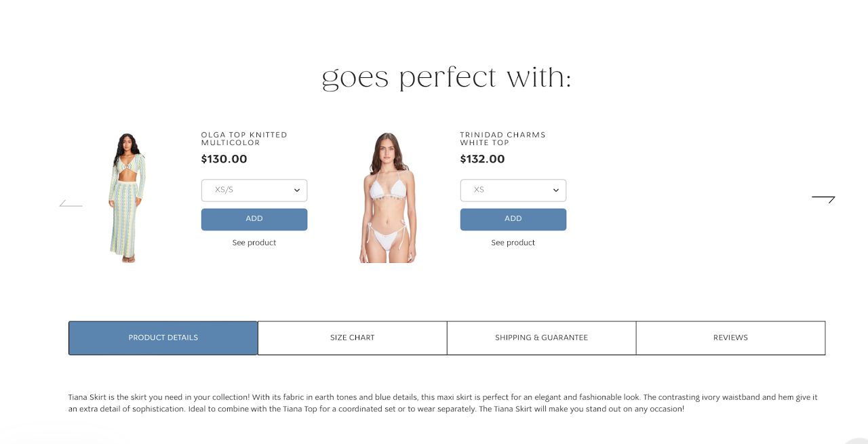Click the left carousel arrow
Screen dimensions: 868x444
71,203
